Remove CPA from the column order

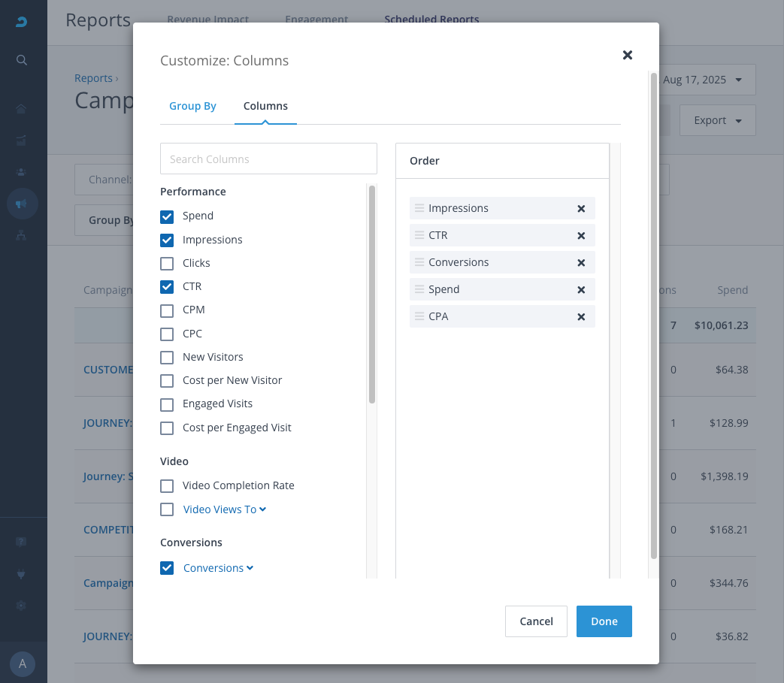pos(581,317)
